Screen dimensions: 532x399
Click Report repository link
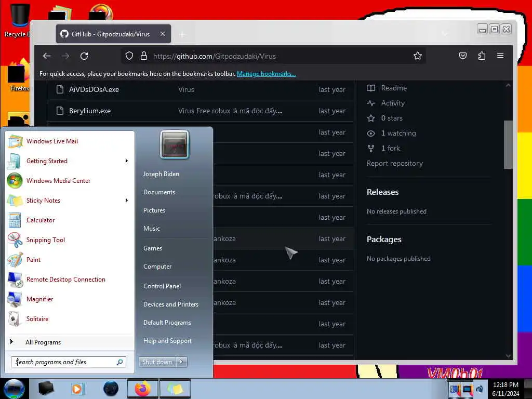point(395,164)
